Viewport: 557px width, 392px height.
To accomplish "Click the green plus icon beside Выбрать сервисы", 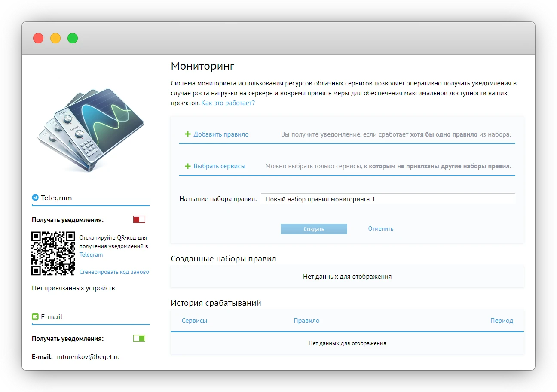I will [187, 166].
